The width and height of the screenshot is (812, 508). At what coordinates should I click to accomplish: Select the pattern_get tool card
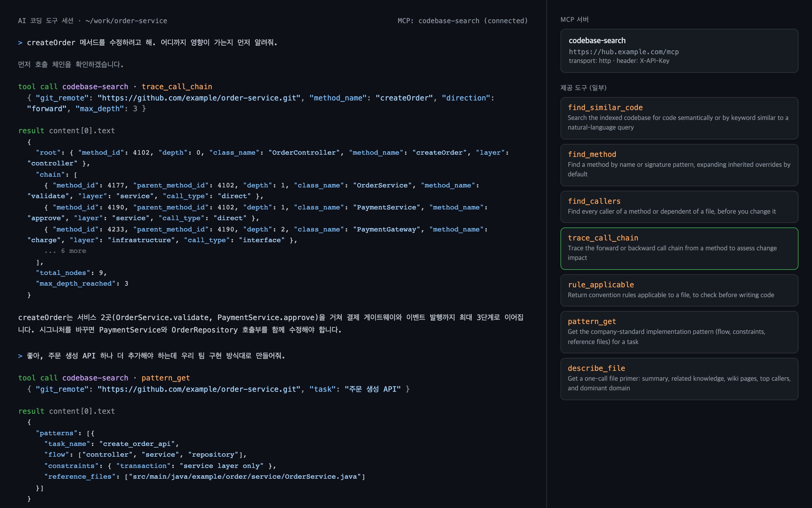pos(679,332)
